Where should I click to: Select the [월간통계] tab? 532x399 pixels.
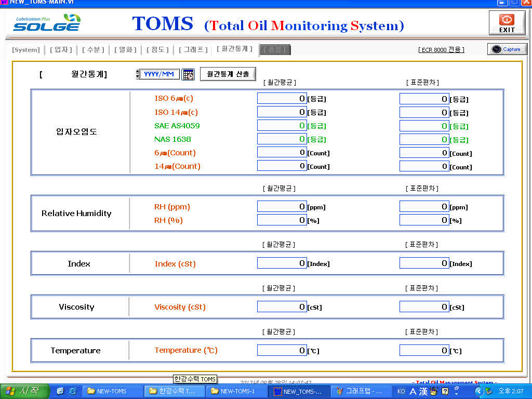(x=234, y=49)
